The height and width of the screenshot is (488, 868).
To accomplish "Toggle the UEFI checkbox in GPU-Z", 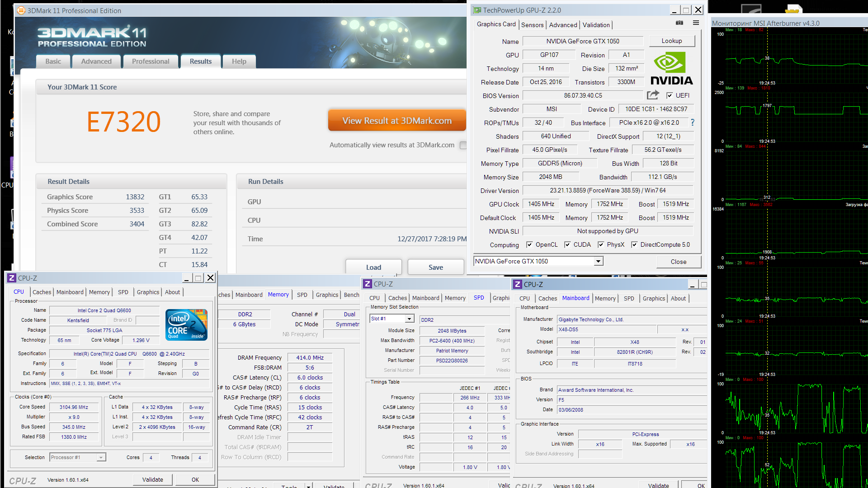I will (670, 95).
